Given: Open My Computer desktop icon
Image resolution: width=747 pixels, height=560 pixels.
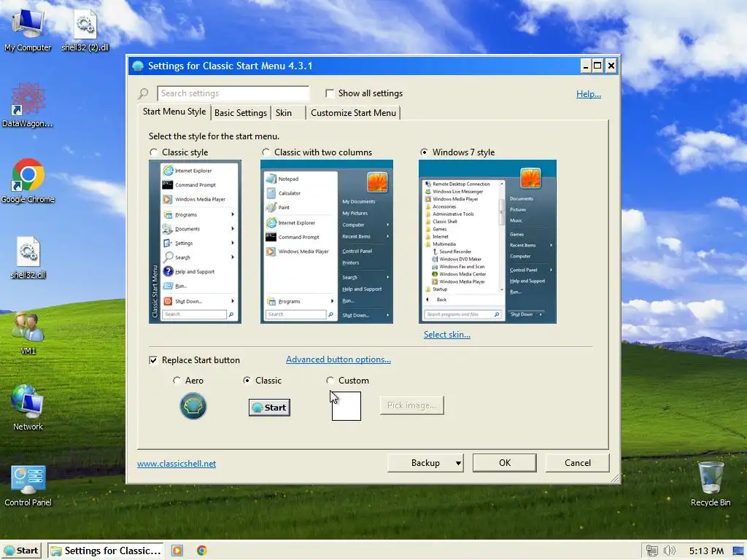Looking at the screenshot, I should point(28,29).
